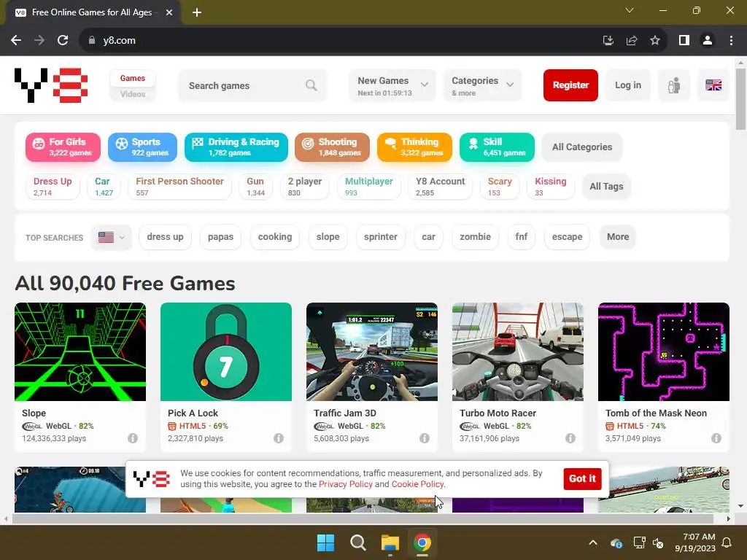Select the Multiplayer tag

coord(368,186)
